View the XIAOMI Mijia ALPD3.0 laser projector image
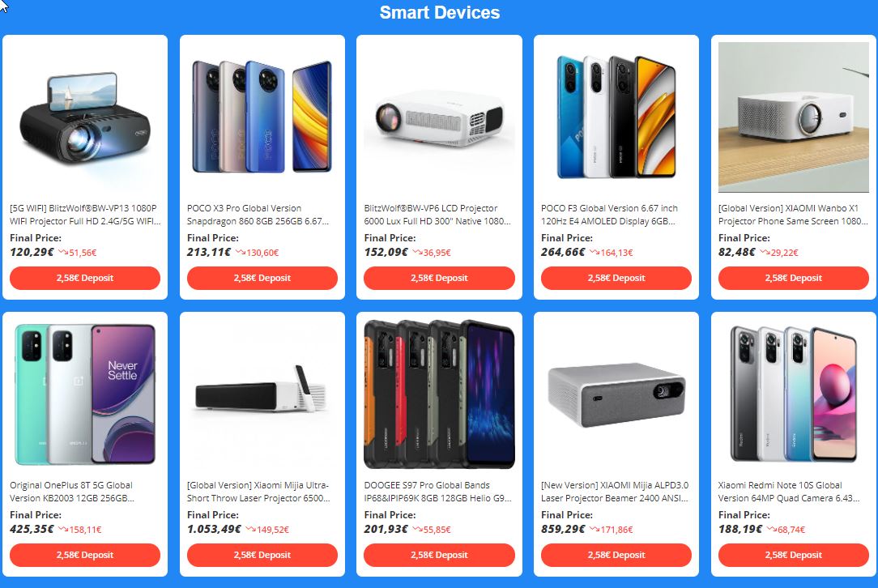Image resolution: width=878 pixels, height=588 pixels. (x=616, y=394)
